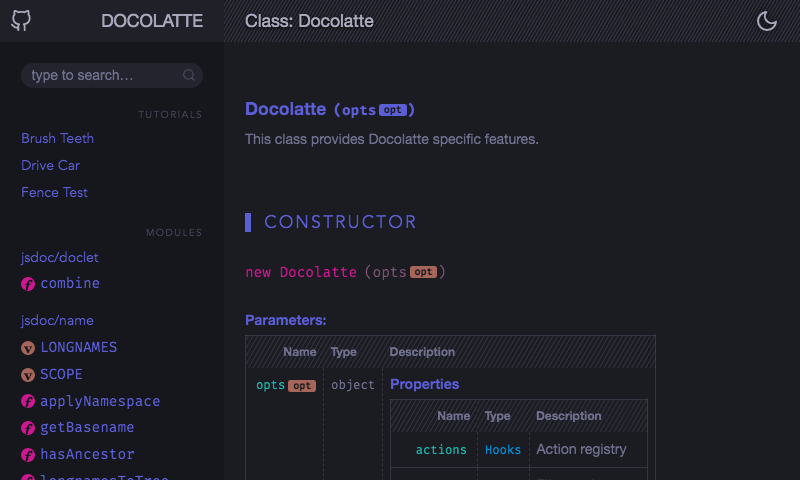Screen dimensions: 800x480
Task: Open the Brush Teeth tutorial
Action: click(57, 138)
